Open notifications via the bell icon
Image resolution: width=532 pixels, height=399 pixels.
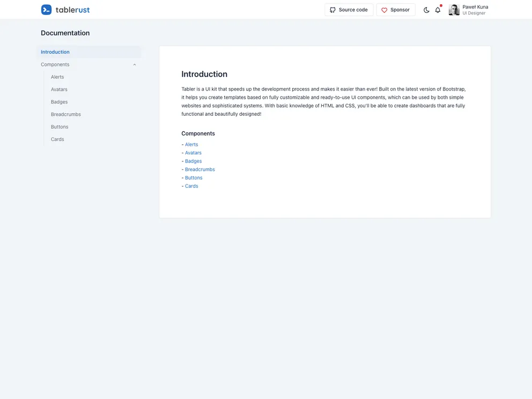pyautogui.click(x=437, y=9)
